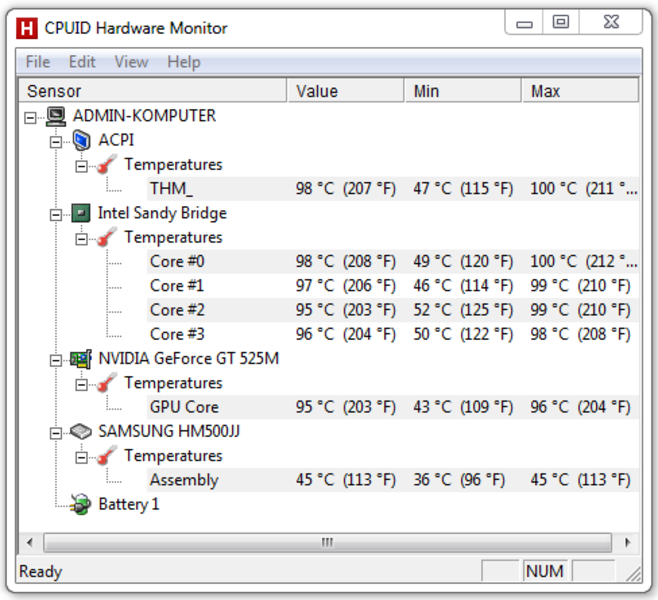Close the Hardware Monitor window

(611, 22)
